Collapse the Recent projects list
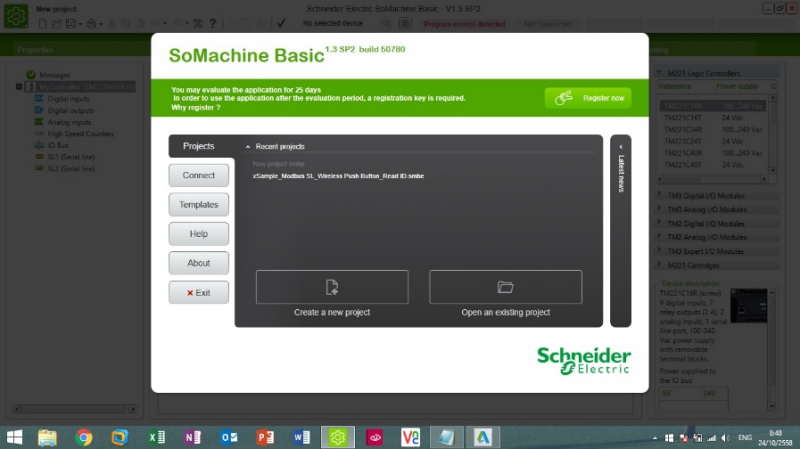The image size is (800, 449). (x=248, y=147)
